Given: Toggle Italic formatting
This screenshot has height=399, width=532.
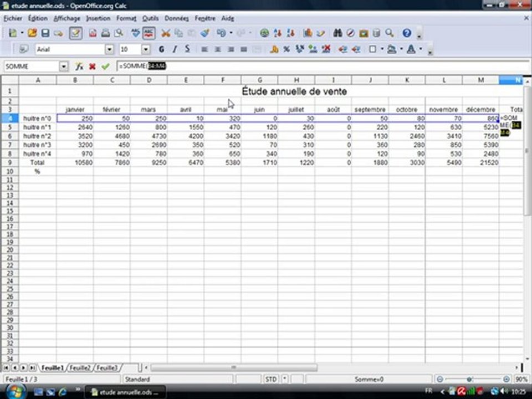Looking at the screenshot, I should (175, 49).
